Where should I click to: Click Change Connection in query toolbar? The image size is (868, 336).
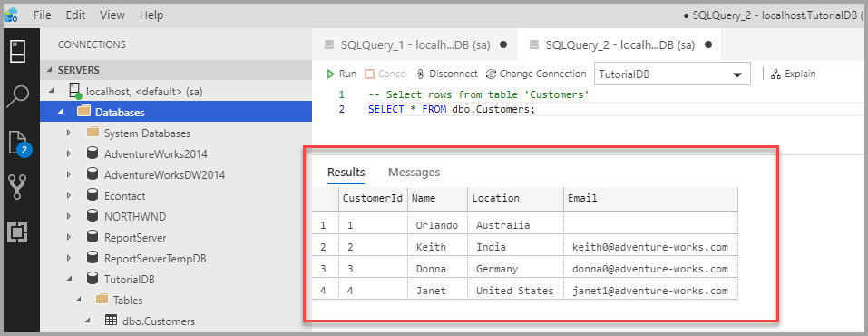[x=536, y=74]
